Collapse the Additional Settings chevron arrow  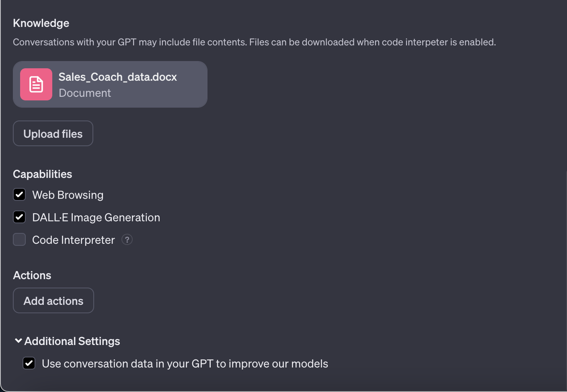point(18,341)
